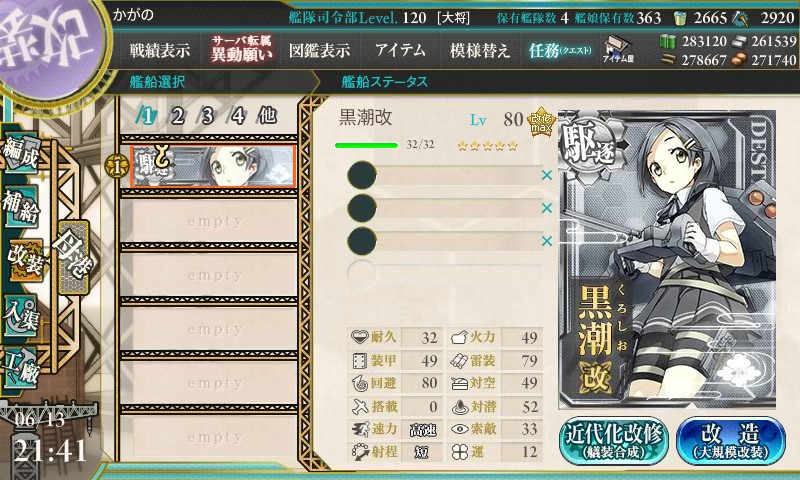The image size is (800, 480).
Task: Click the 母港 home port badge
Action: pyautogui.click(x=74, y=257)
